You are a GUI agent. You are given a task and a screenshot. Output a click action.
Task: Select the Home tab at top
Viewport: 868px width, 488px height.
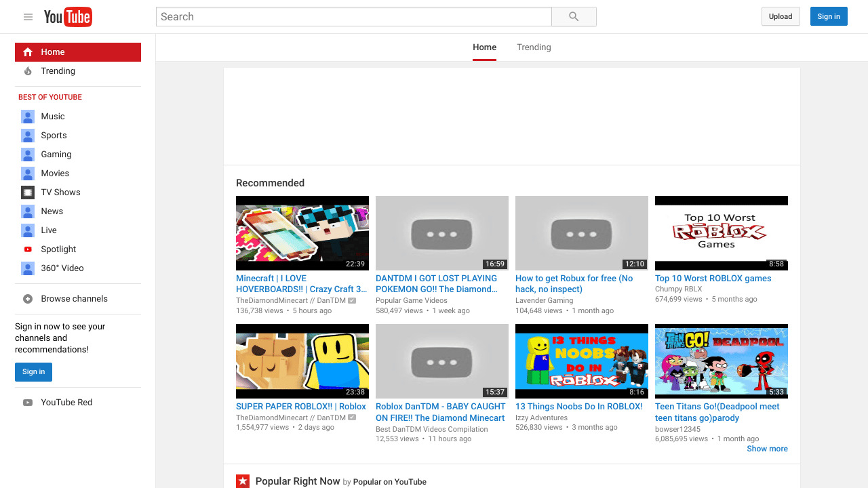(x=484, y=47)
